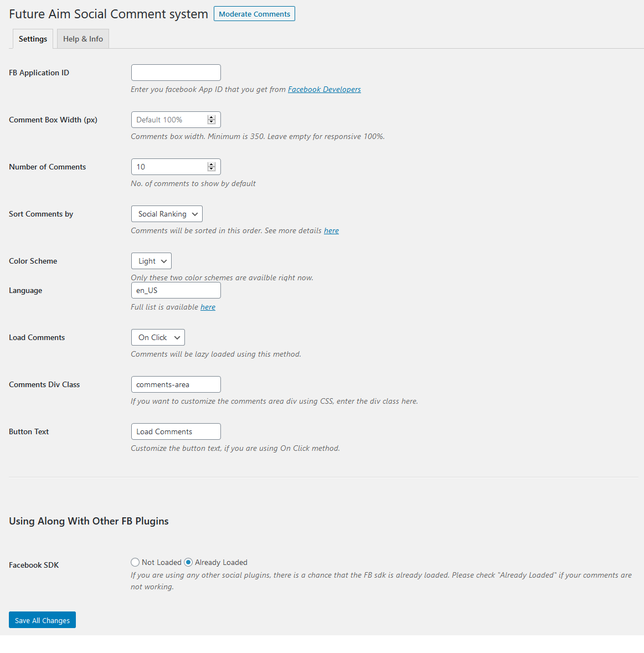Increase Number of Comments with up arrow
This screenshot has height=653, width=644.
click(x=212, y=164)
